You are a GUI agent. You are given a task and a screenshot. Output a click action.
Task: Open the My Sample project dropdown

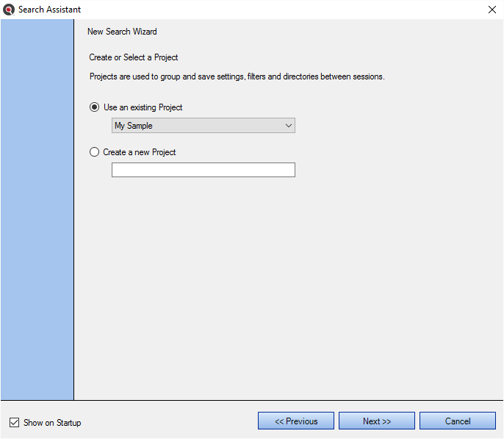203,126
